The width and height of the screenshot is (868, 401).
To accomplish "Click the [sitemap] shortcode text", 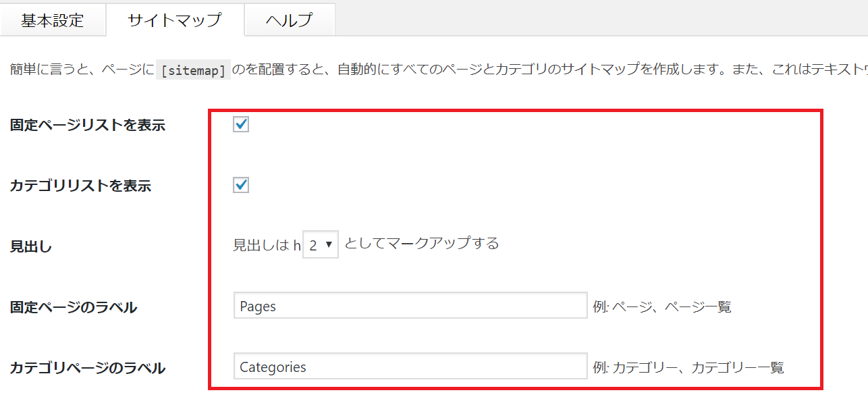I will 194,70.
